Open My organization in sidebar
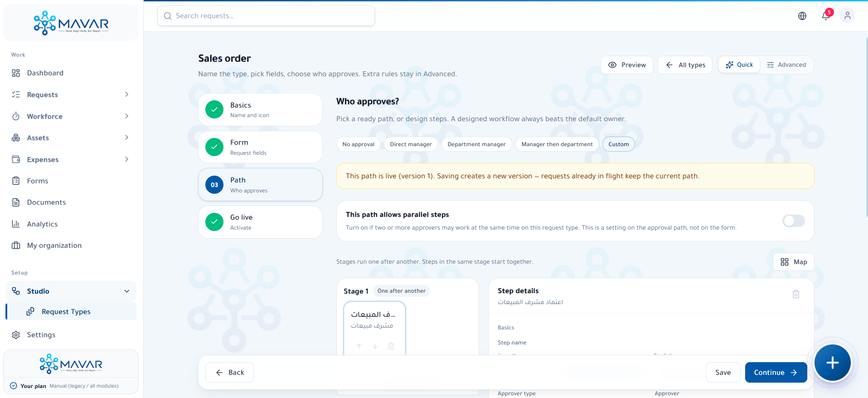The width and height of the screenshot is (868, 398). coord(71,245)
